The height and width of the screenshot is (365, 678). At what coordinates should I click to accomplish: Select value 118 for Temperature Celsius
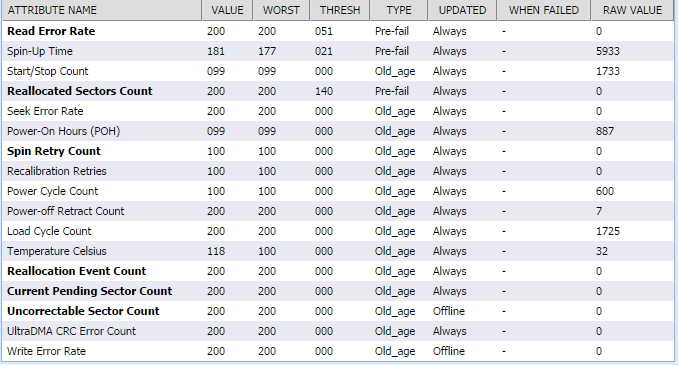(x=216, y=251)
